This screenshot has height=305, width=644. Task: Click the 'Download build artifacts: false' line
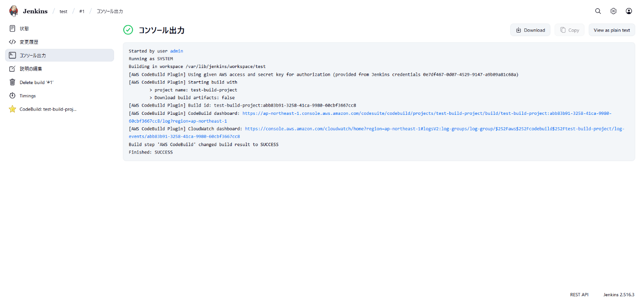coord(192,97)
